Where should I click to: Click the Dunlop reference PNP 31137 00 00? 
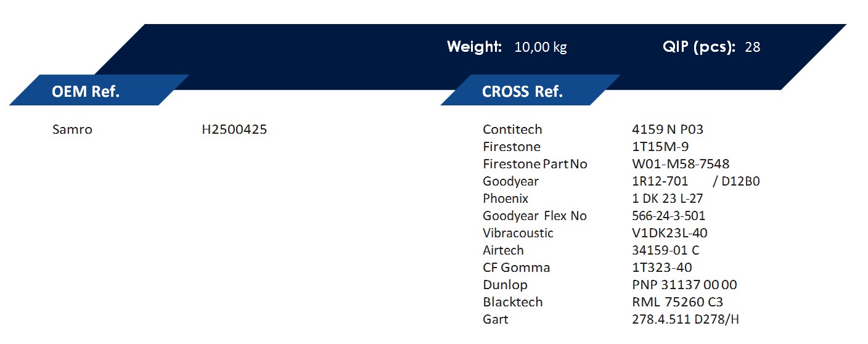coord(684,285)
